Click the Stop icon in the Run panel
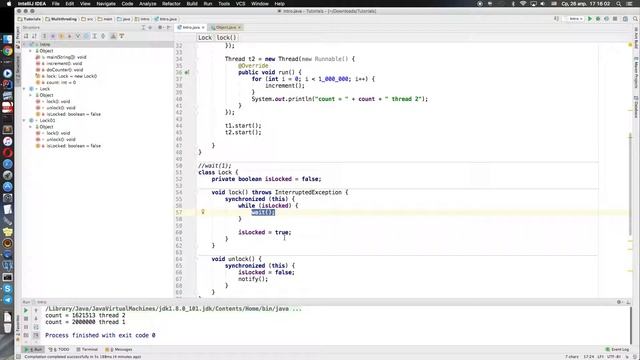This screenshot has width=640, height=360. (26, 319)
